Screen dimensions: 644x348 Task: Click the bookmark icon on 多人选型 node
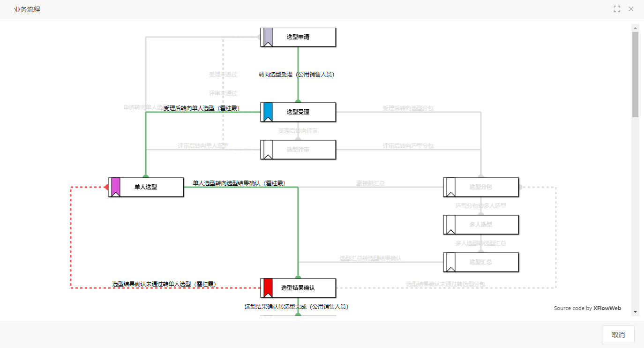click(x=450, y=225)
